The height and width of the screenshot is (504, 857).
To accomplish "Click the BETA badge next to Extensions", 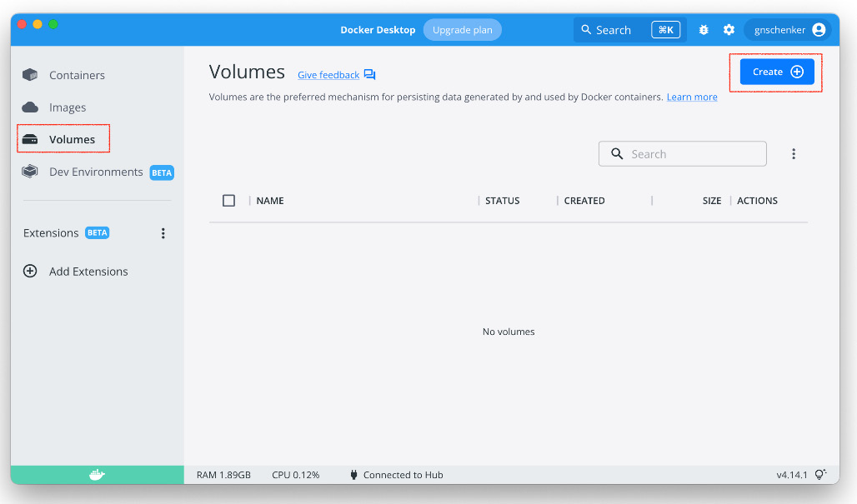I will pos(98,232).
